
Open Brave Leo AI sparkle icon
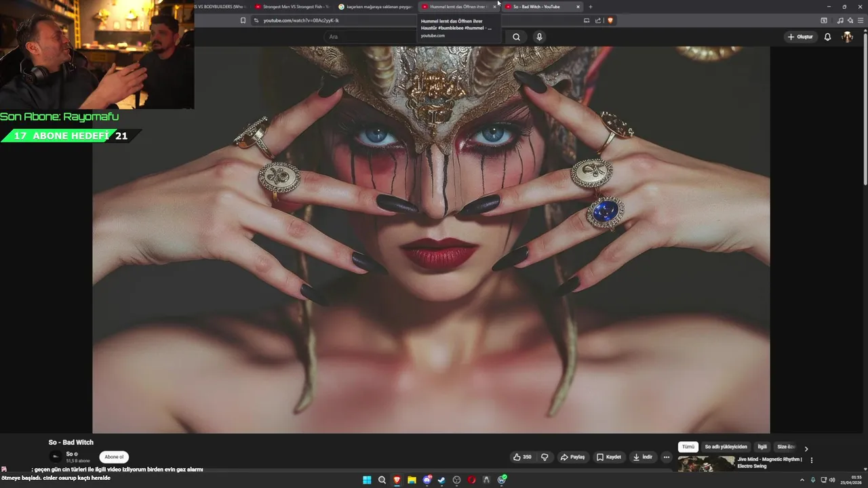(x=850, y=20)
